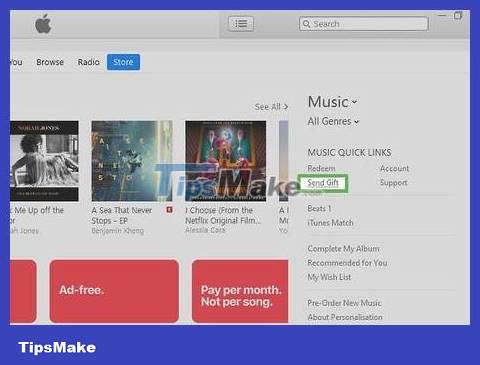Viewport: 480px width, 365px height.
Task: Expand the Music category dropdown
Action: coord(332,102)
